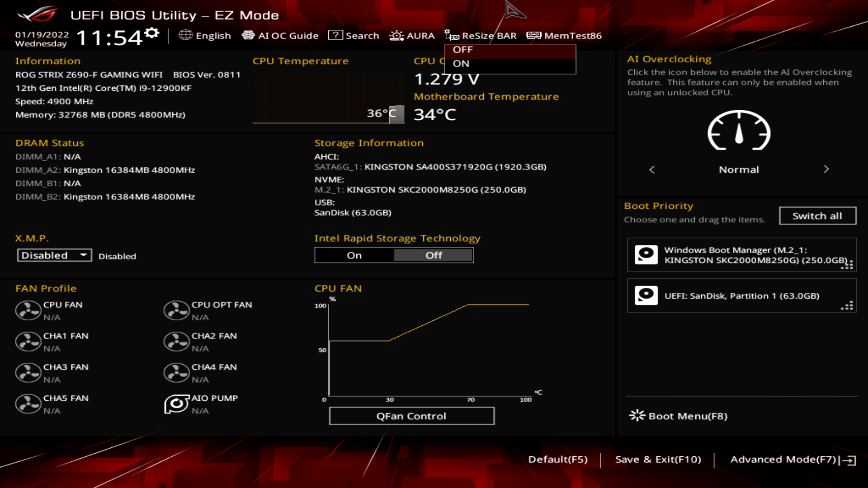The width and height of the screenshot is (868, 488).
Task: Open the X.M.P. Disabled dropdown
Action: coord(54,255)
